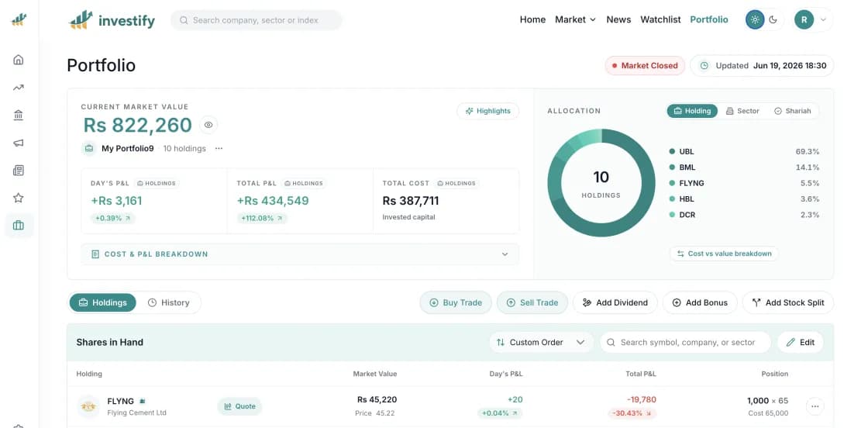The width and height of the screenshot is (868, 428).
Task: Go to Home in top navigation
Action: [x=532, y=19]
